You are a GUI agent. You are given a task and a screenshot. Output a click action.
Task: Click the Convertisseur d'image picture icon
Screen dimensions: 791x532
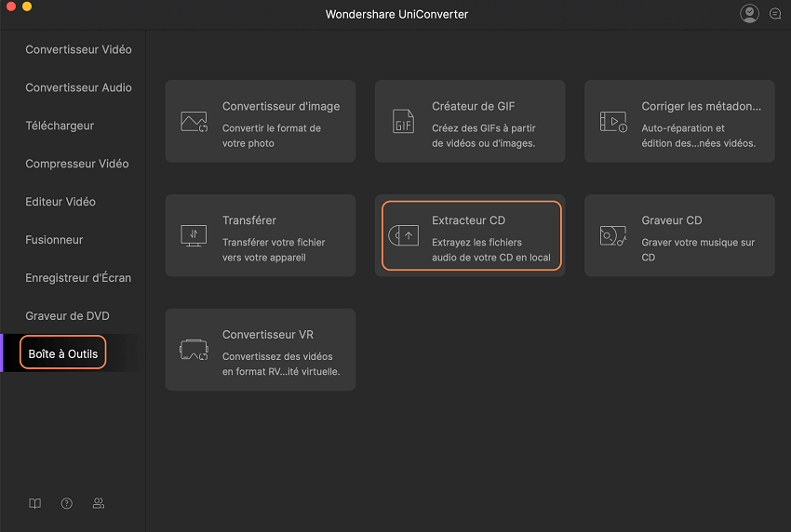click(x=194, y=122)
